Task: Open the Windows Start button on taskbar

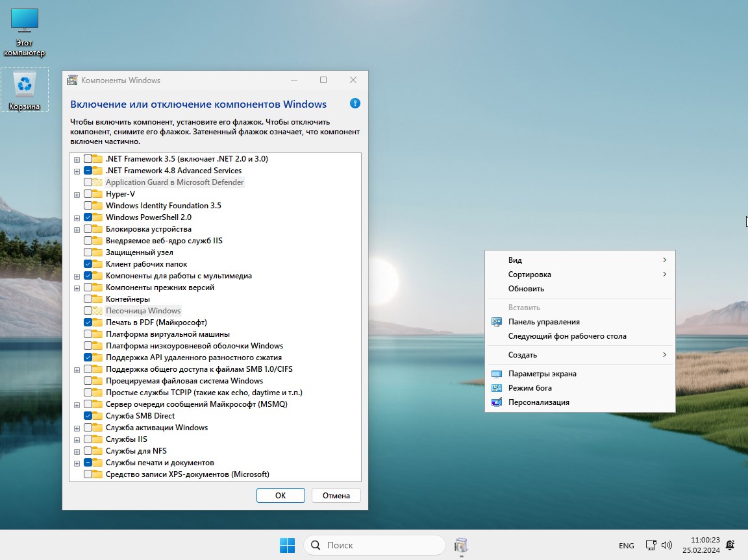Action: pyautogui.click(x=287, y=546)
